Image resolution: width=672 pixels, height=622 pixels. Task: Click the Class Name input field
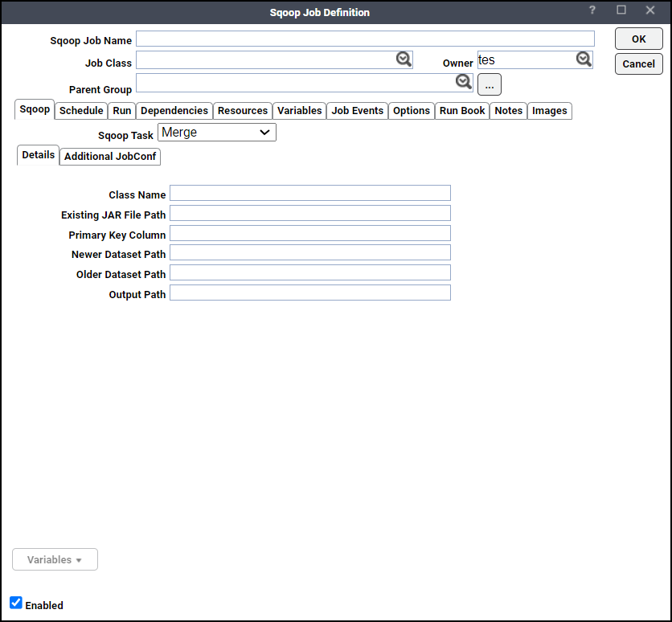click(310, 193)
